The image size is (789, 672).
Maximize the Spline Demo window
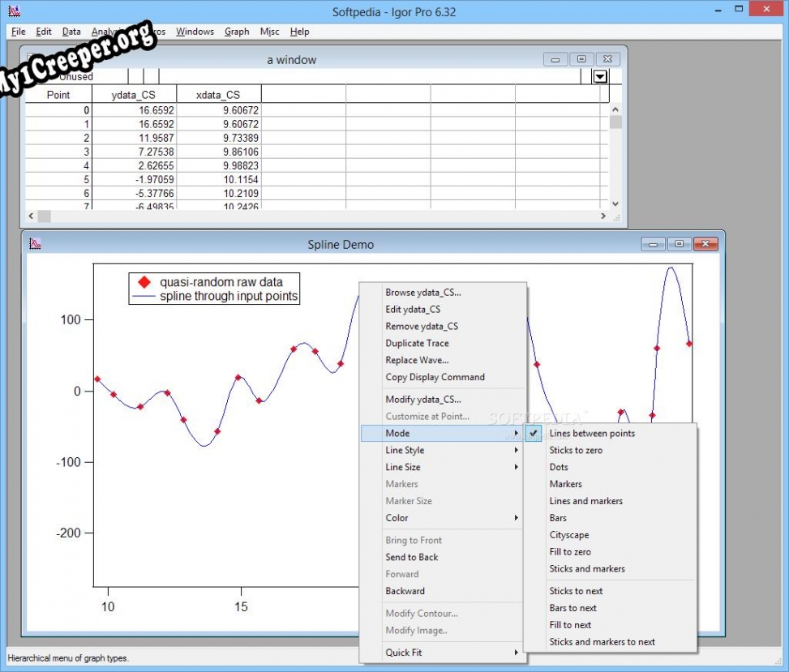[x=679, y=244]
